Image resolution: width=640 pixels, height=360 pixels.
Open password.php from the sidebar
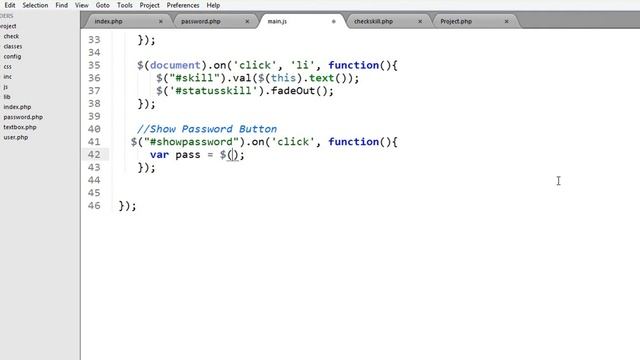pos(23,117)
